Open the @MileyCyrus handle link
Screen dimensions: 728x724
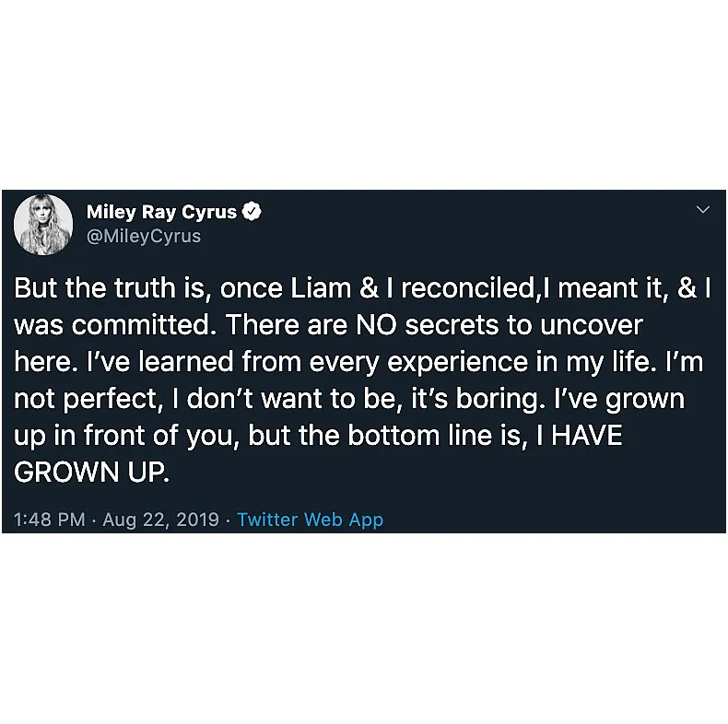pos(143,236)
